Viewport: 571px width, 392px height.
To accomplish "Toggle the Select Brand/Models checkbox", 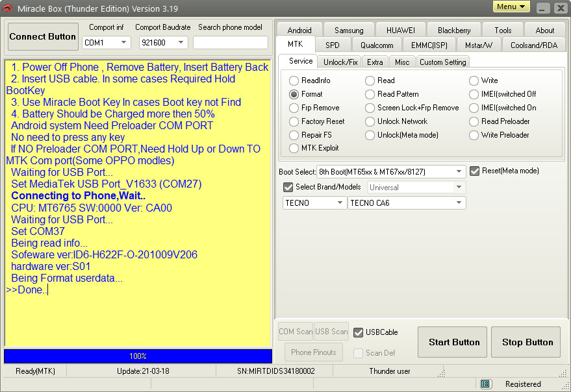I will click(x=288, y=187).
